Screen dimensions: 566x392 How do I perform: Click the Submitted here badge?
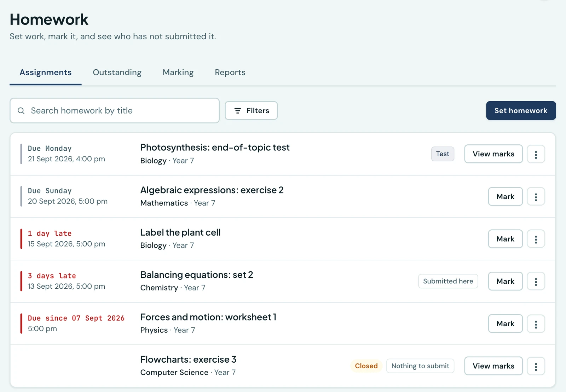pyautogui.click(x=448, y=281)
